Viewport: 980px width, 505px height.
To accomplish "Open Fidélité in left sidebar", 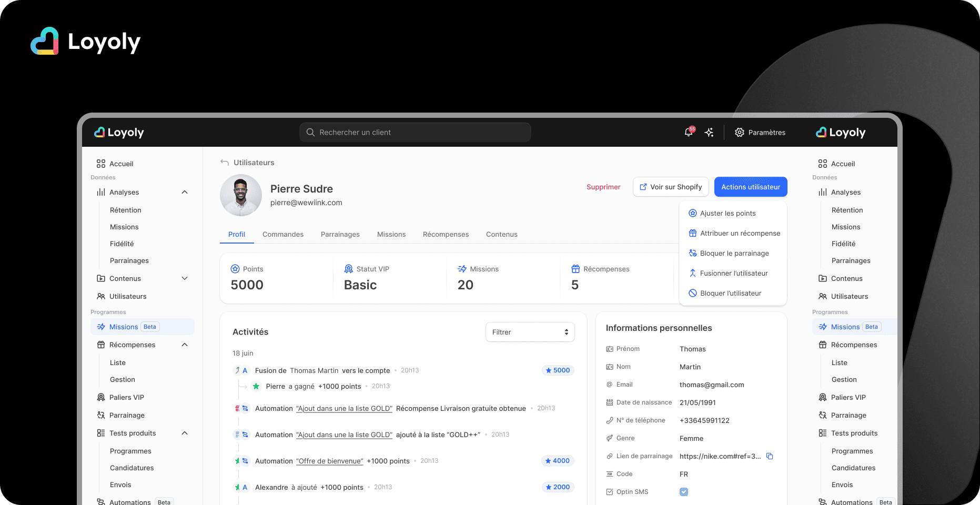I will click(122, 244).
